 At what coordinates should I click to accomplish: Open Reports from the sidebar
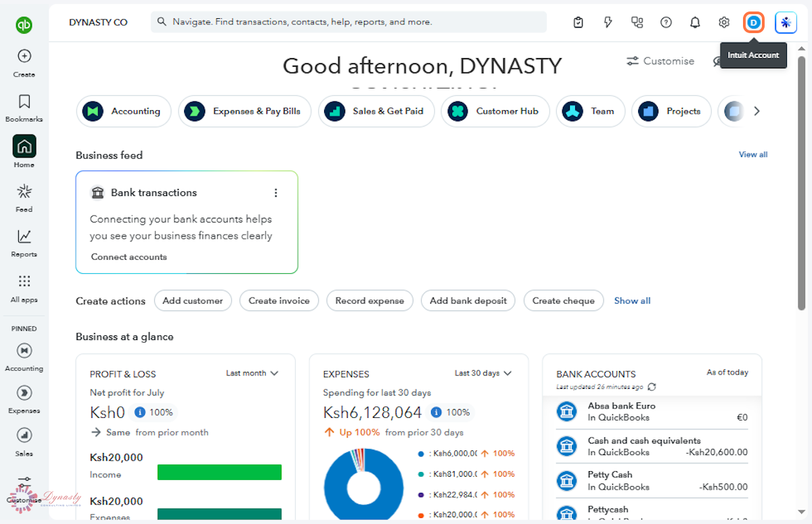[24, 236]
